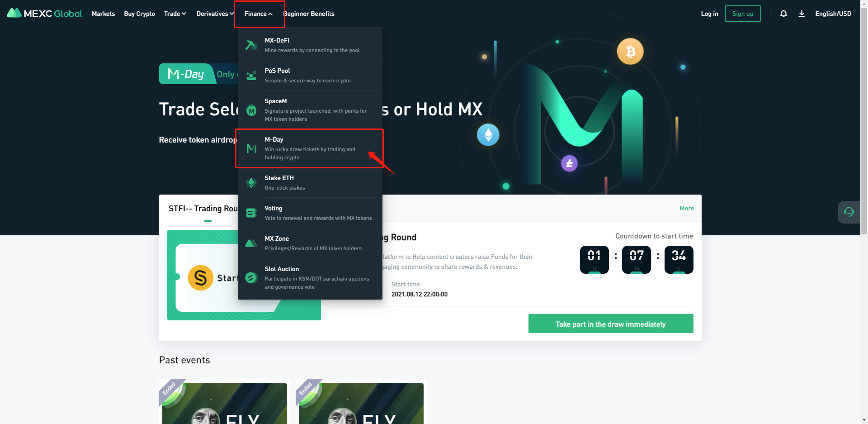Click the More link
The height and width of the screenshot is (424, 868).
pyautogui.click(x=687, y=208)
